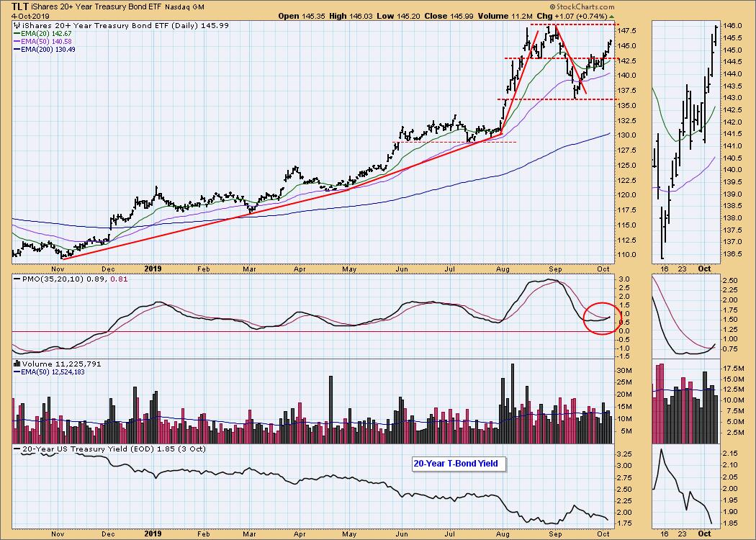Click the 'EMA(50) 12,524,183' volume legend
The height and width of the screenshot is (540, 756).
pos(49,372)
